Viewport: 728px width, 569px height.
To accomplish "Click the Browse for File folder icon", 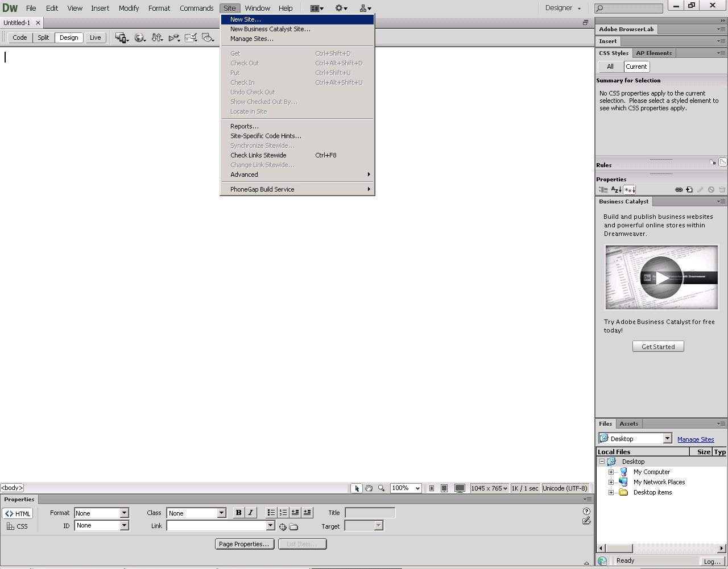I will click(x=293, y=527).
